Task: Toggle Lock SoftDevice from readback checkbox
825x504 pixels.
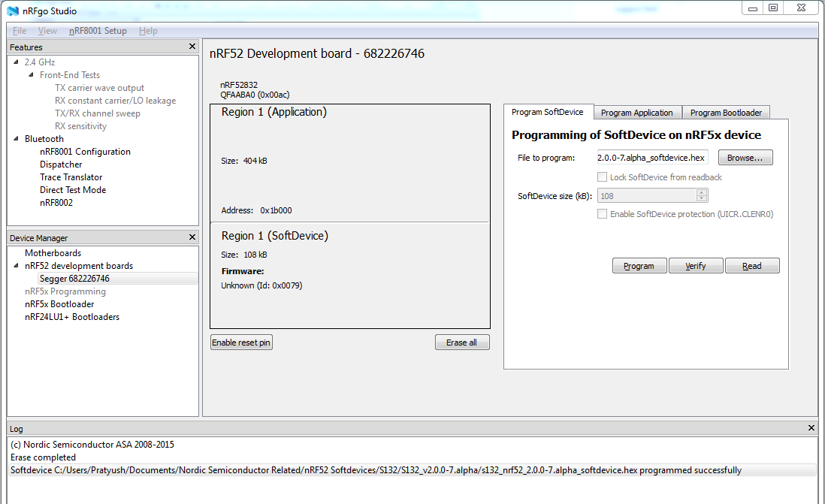Action: point(602,177)
